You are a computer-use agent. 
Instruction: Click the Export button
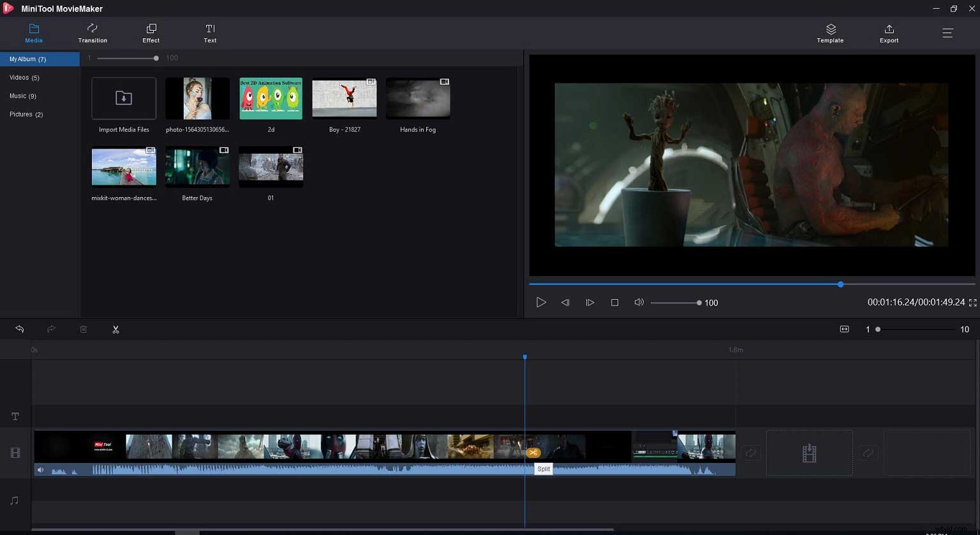point(889,33)
